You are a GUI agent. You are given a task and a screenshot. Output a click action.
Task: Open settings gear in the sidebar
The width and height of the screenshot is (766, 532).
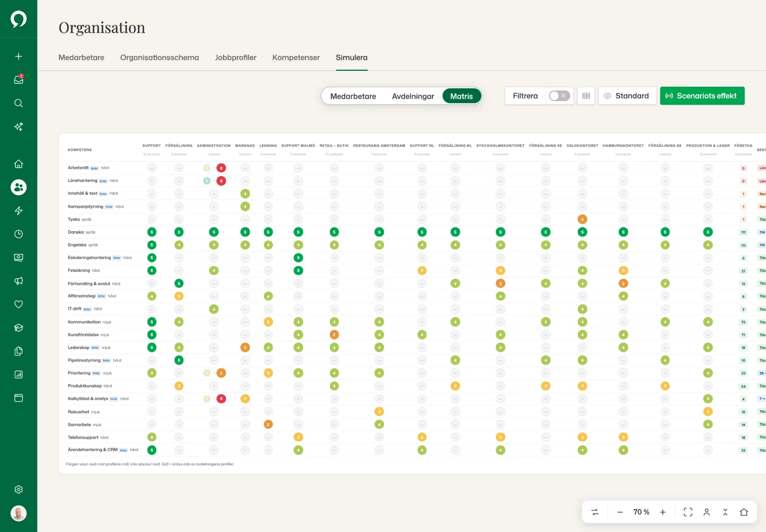tap(18, 489)
